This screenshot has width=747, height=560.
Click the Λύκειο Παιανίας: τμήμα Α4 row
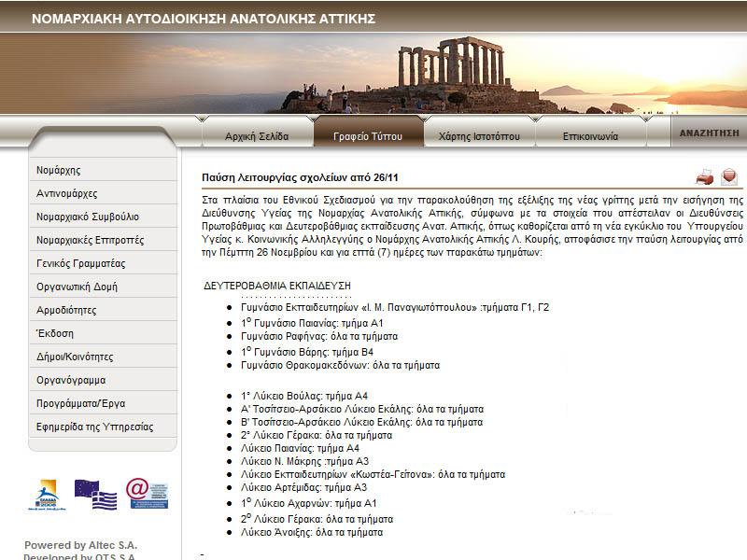click(300, 448)
